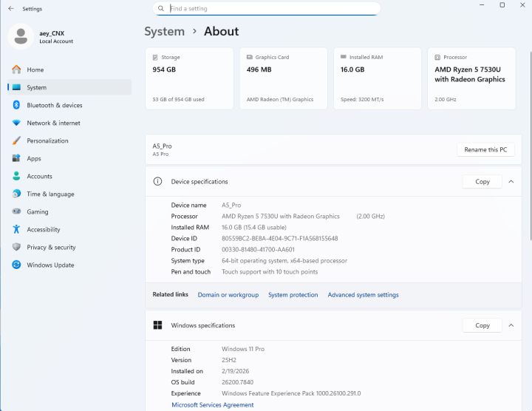Collapse the Windows specifications section
The width and height of the screenshot is (532, 411).
[x=511, y=325]
